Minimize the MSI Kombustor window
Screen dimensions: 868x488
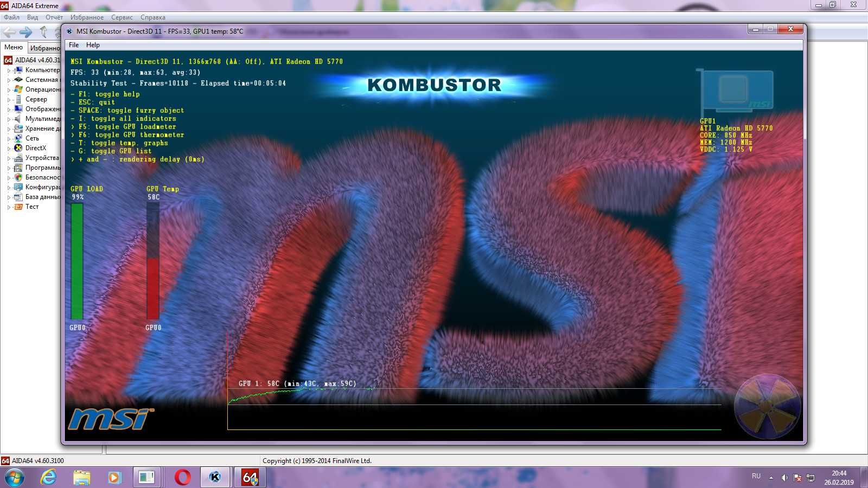click(755, 29)
